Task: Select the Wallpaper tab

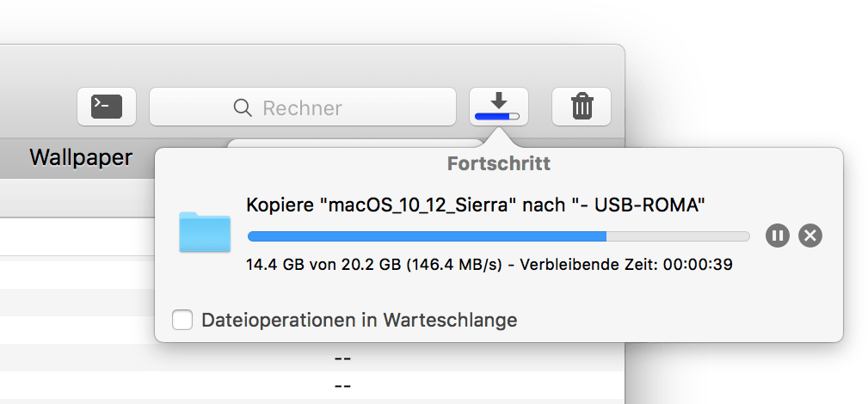Action: tap(81, 157)
